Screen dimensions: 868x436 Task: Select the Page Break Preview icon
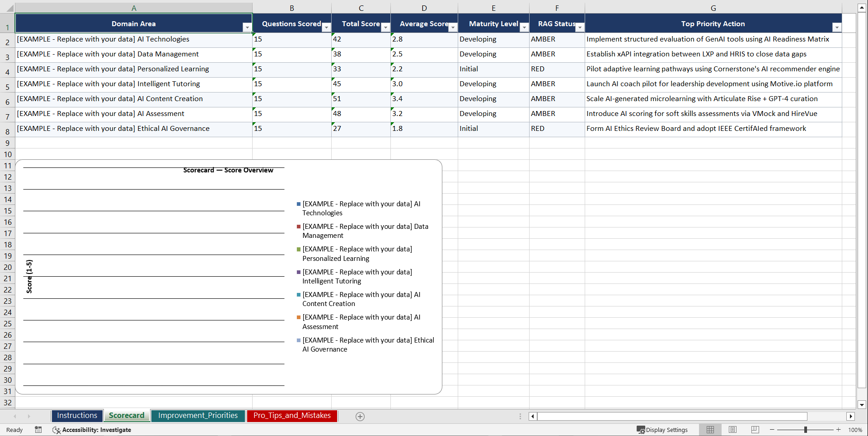click(x=755, y=430)
